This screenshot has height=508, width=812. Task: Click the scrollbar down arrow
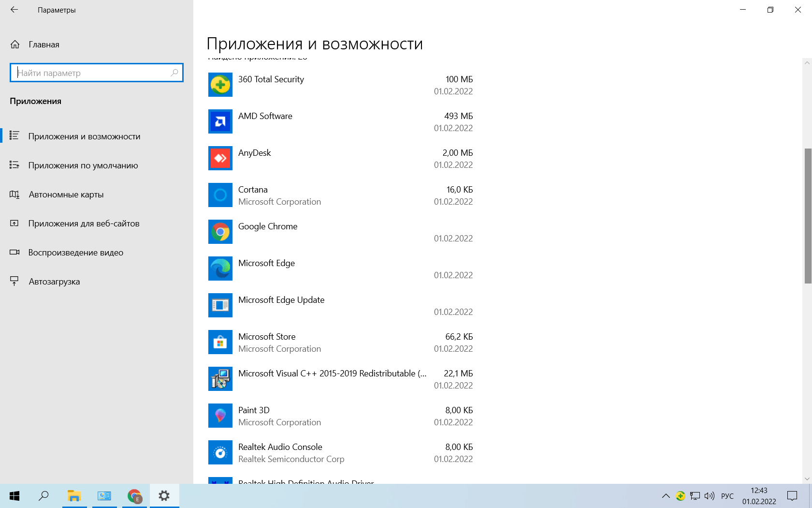pyautogui.click(x=807, y=479)
